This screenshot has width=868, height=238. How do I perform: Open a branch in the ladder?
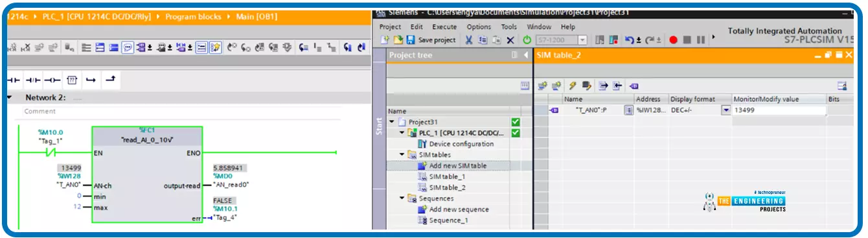[x=91, y=80]
